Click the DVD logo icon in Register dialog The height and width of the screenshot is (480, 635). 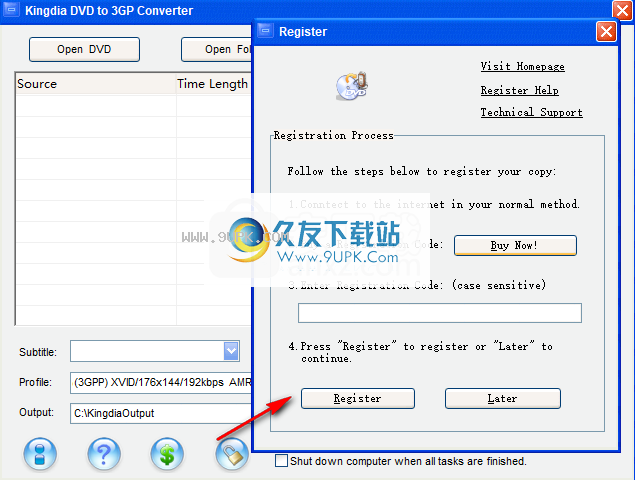[352, 85]
